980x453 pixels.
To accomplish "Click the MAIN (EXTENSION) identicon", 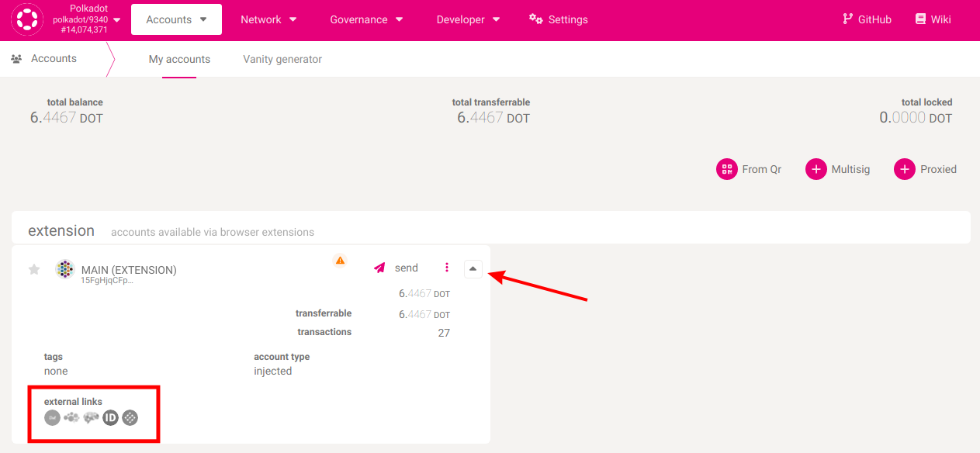I will pyautogui.click(x=65, y=269).
